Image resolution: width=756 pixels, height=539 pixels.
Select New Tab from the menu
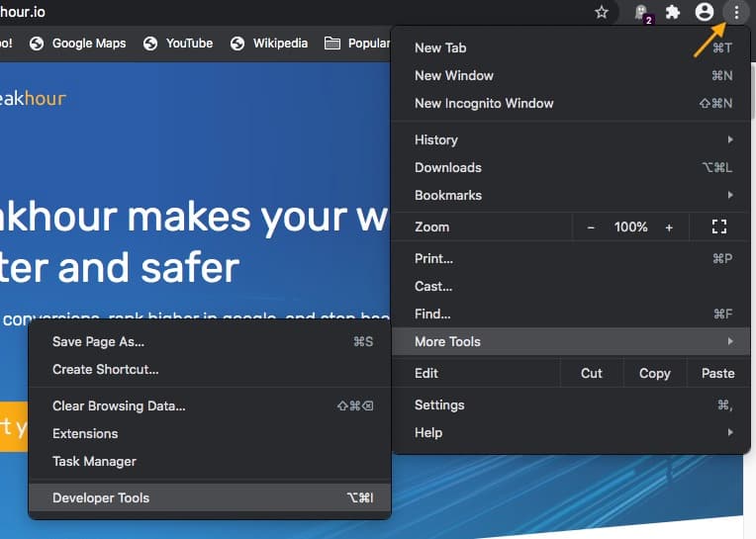[x=571, y=47]
